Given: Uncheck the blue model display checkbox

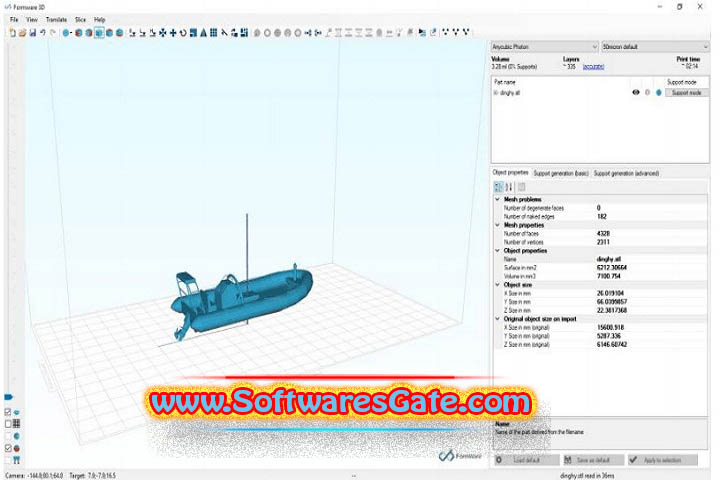Looking at the screenshot, I should [8, 412].
